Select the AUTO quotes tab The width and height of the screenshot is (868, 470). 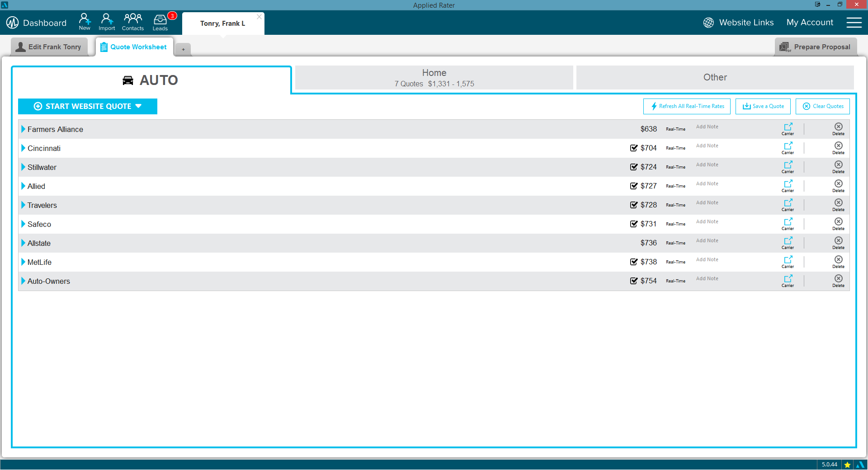pyautogui.click(x=151, y=80)
